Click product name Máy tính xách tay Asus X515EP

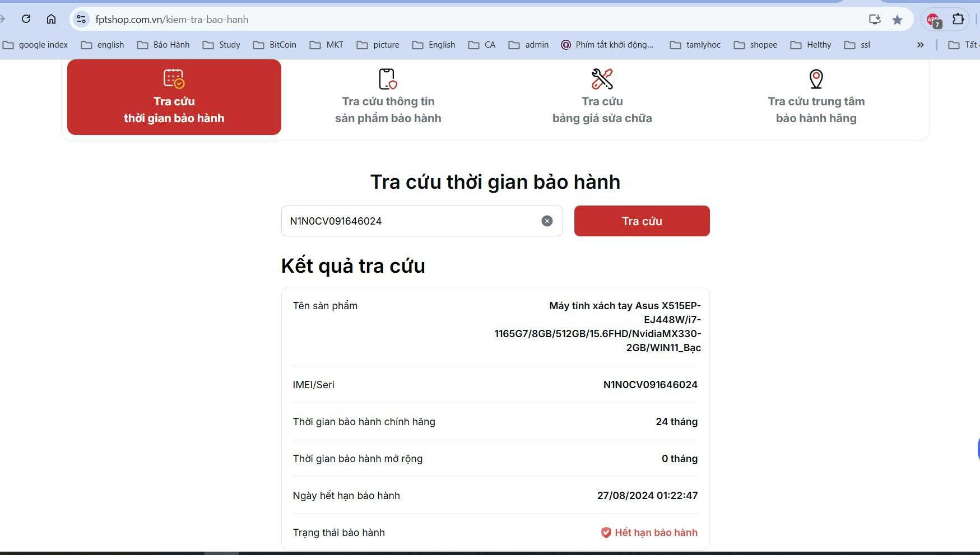tap(598, 327)
